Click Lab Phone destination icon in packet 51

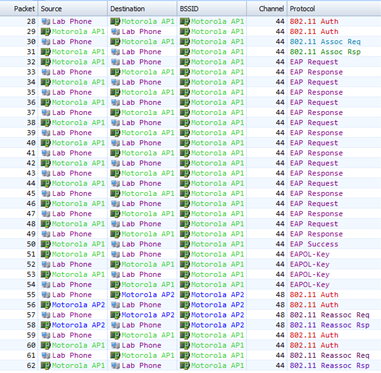click(115, 254)
